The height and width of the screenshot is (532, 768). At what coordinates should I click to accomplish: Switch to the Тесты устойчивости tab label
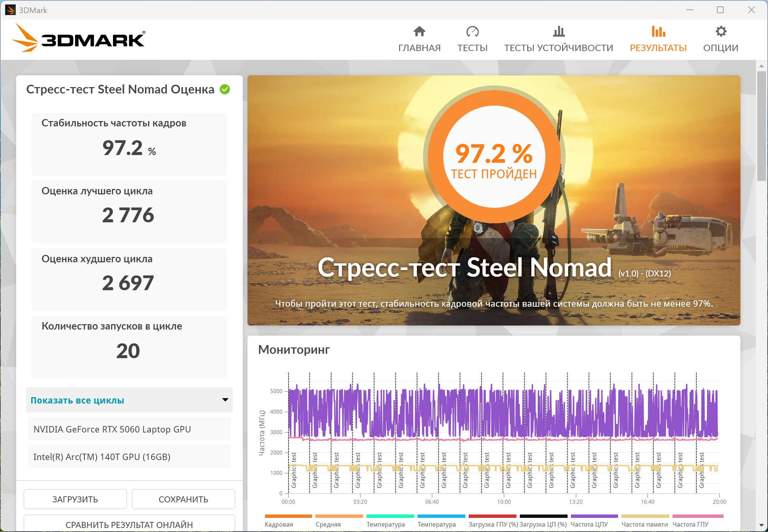click(559, 48)
